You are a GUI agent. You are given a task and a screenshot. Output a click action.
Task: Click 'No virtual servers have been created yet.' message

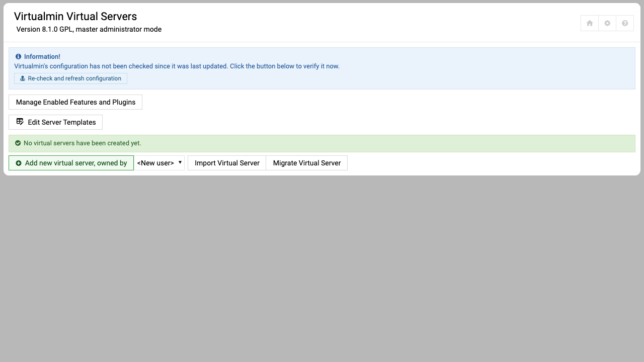coord(83,143)
